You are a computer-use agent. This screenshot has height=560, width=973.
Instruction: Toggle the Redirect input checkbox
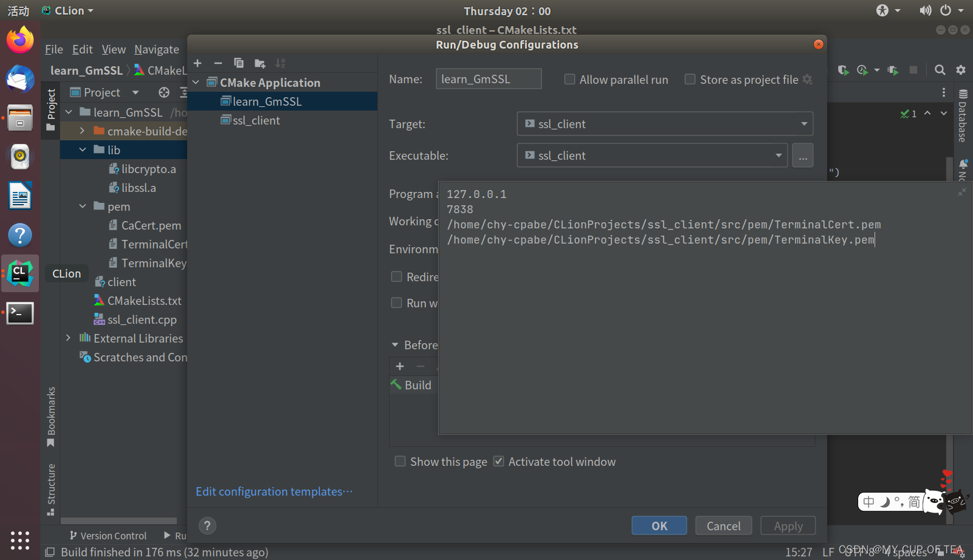click(396, 276)
